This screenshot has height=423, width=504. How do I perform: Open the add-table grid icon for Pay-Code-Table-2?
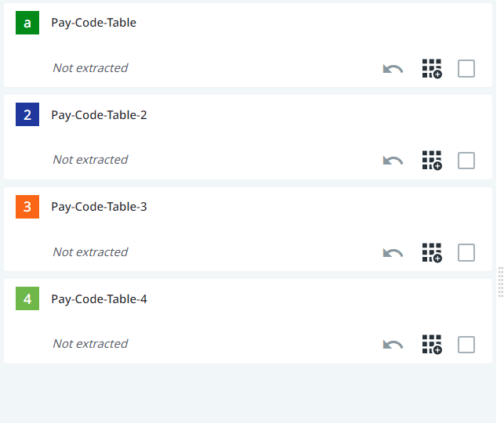[x=432, y=161]
